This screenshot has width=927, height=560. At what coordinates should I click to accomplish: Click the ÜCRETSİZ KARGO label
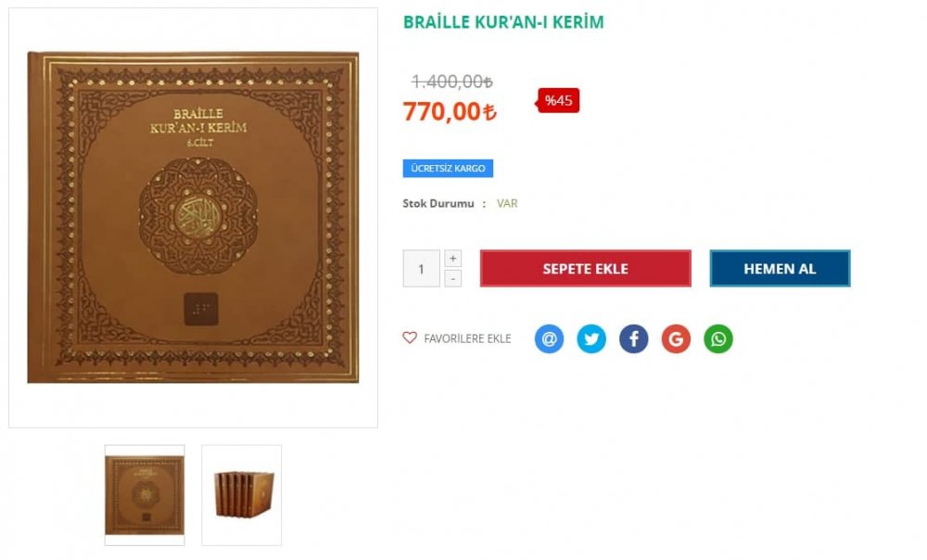(x=448, y=169)
